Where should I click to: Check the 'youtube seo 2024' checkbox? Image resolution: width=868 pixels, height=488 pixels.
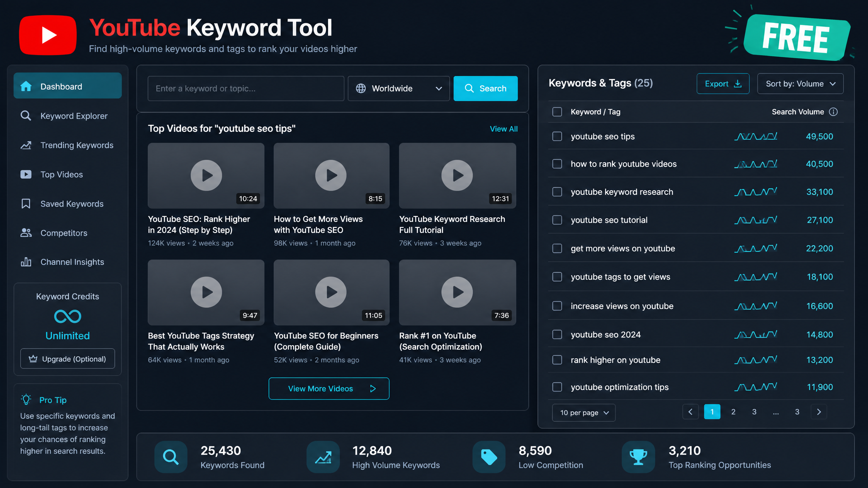[x=557, y=335]
